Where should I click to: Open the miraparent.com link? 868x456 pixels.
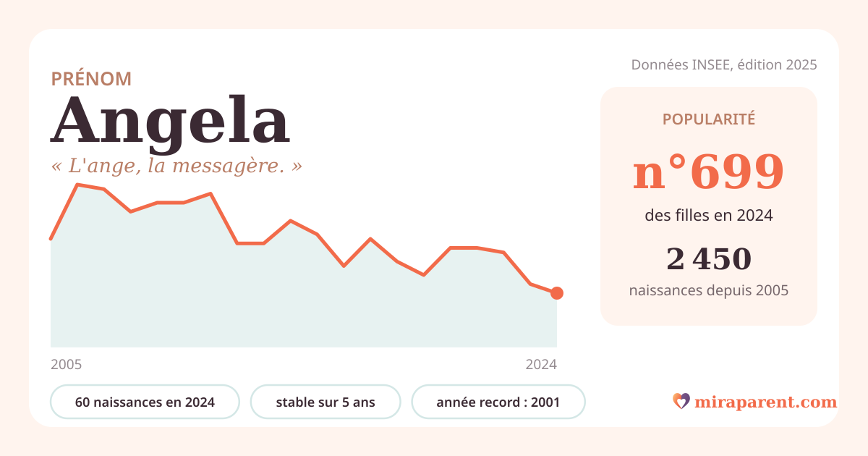coord(765,402)
